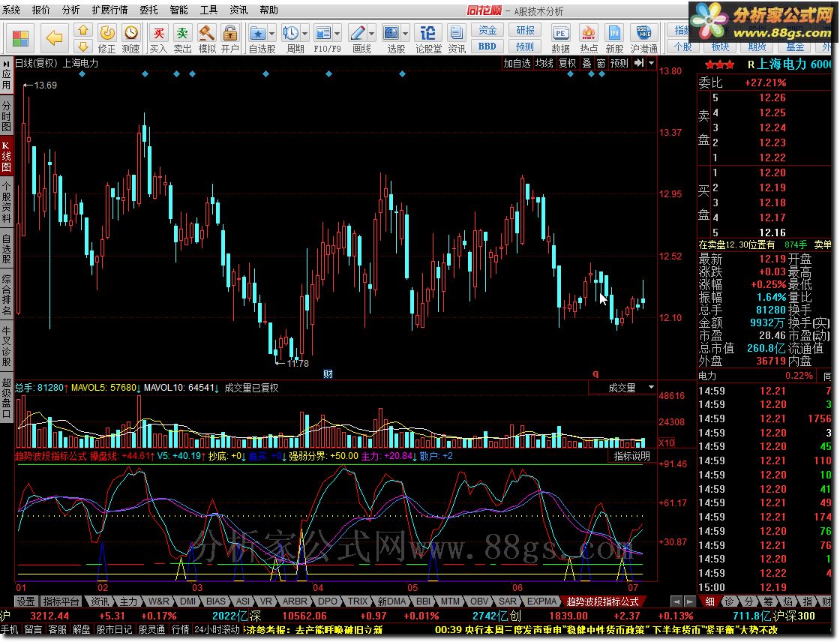Select the 趋势波段指标公式 tab
The image size is (840, 642).
(602, 601)
